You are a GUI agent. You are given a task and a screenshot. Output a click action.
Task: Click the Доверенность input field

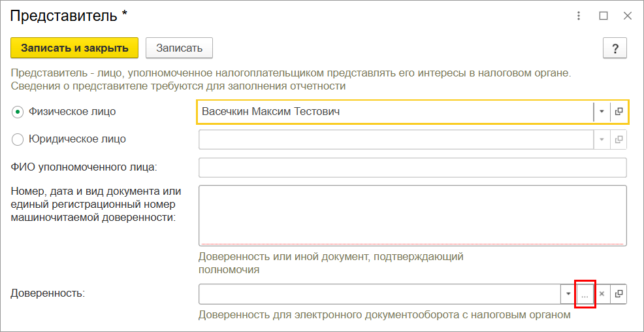point(379,294)
